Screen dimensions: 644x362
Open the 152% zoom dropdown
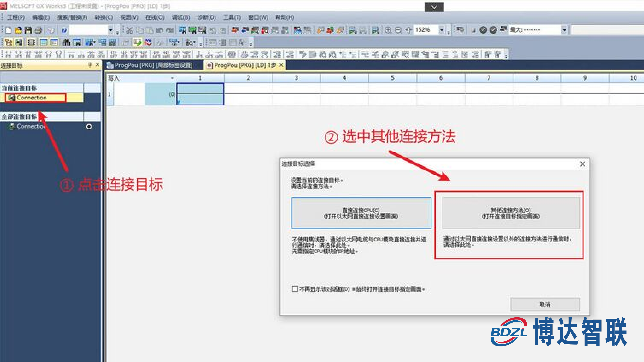coord(442,30)
